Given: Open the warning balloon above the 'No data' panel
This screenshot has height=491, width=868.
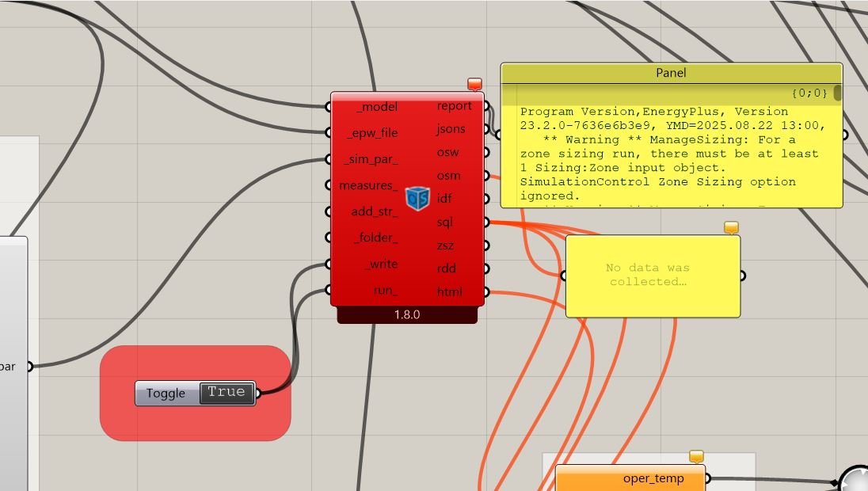Looking at the screenshot, I should (x=731, y=227).
